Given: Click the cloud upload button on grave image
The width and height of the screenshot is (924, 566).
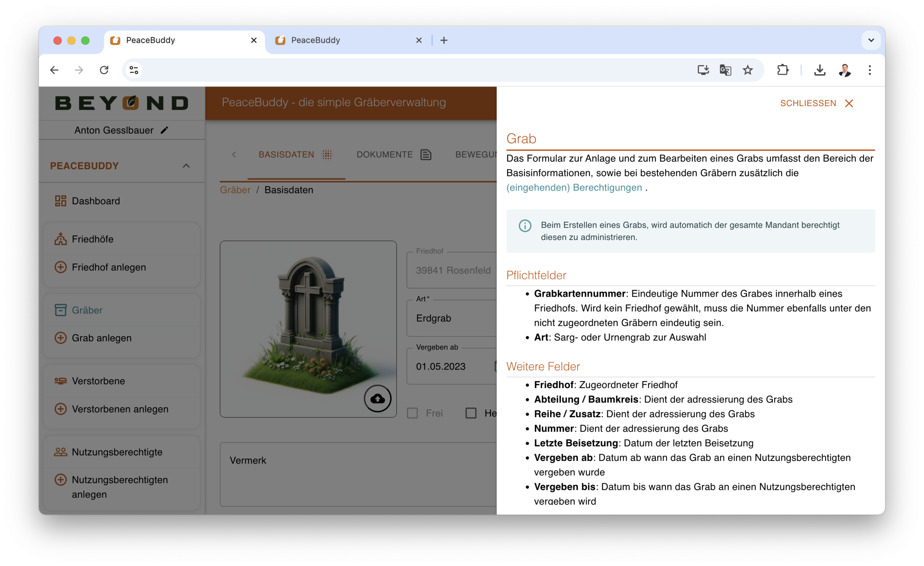Looking at the screenshot, I should click(377, 399).
